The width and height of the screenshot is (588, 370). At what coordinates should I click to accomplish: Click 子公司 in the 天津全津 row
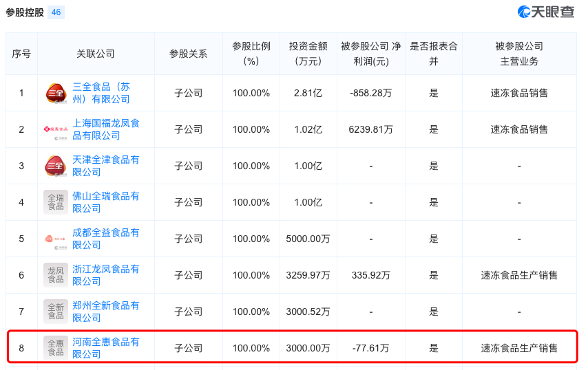pyautogui.click(x=188, y=166)
